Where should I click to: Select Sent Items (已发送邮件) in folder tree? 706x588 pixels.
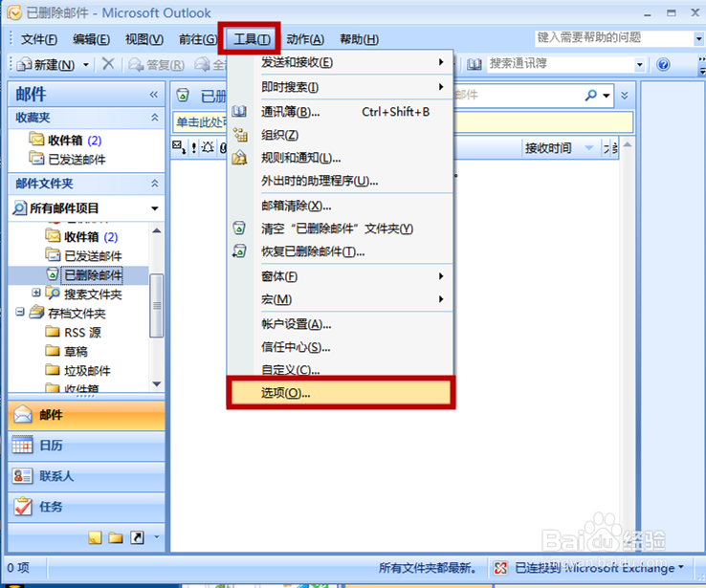point(84,255)
